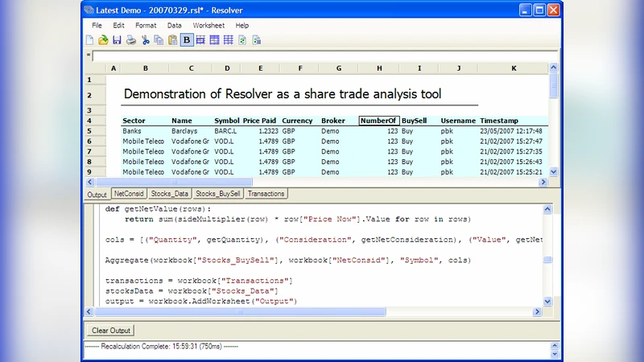
Task: Open the File menu
Action: 97,25
